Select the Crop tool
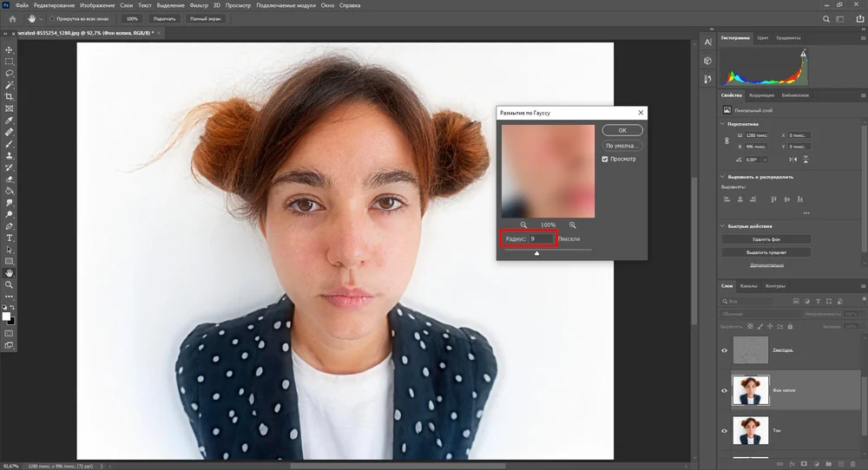This screenshot has height=470, width=868. point(9,97)
